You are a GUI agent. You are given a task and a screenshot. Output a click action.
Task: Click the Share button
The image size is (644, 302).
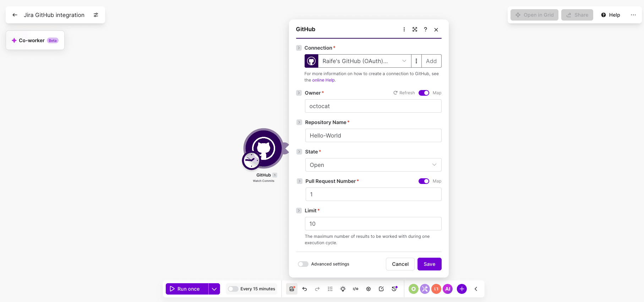tap(577, 15)
